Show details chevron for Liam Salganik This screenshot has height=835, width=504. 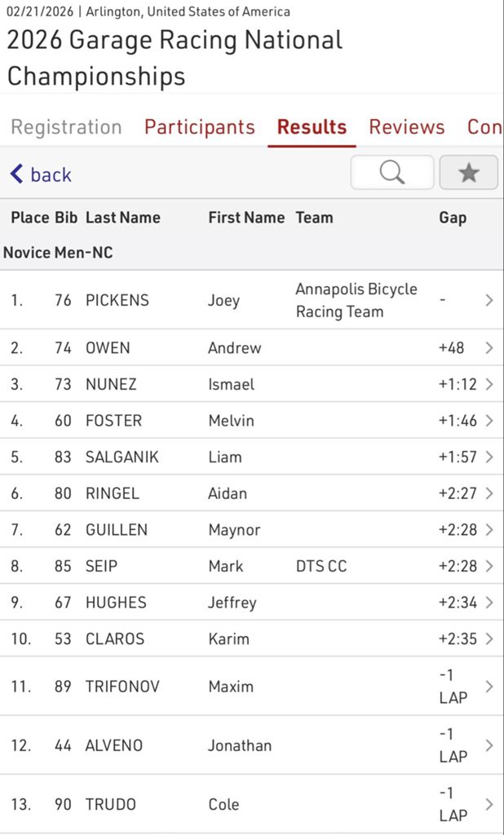point(489,457)
